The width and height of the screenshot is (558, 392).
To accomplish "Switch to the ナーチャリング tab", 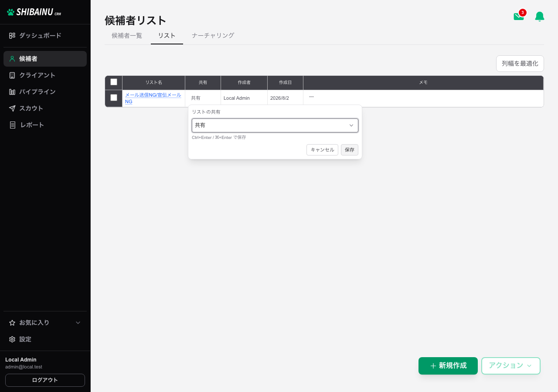I will click(x=213, y=36).
